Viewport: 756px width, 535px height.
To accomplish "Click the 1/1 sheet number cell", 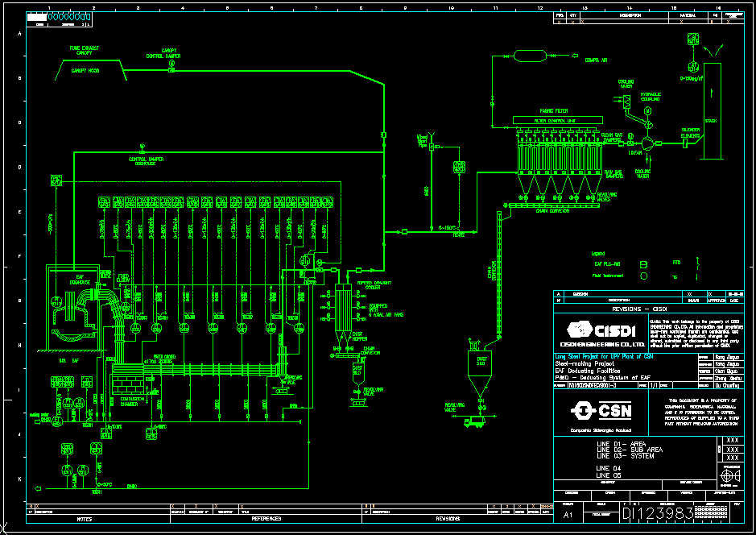I will point(654,386).
